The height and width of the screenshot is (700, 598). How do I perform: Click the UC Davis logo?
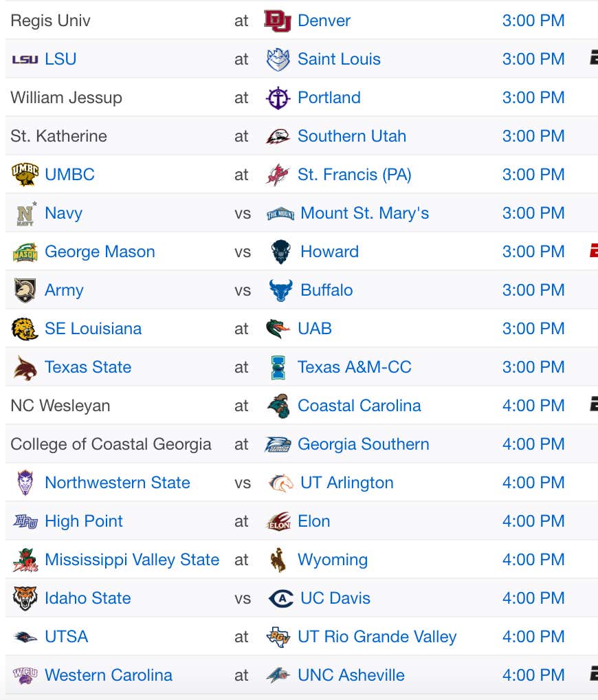pos(280,598)
